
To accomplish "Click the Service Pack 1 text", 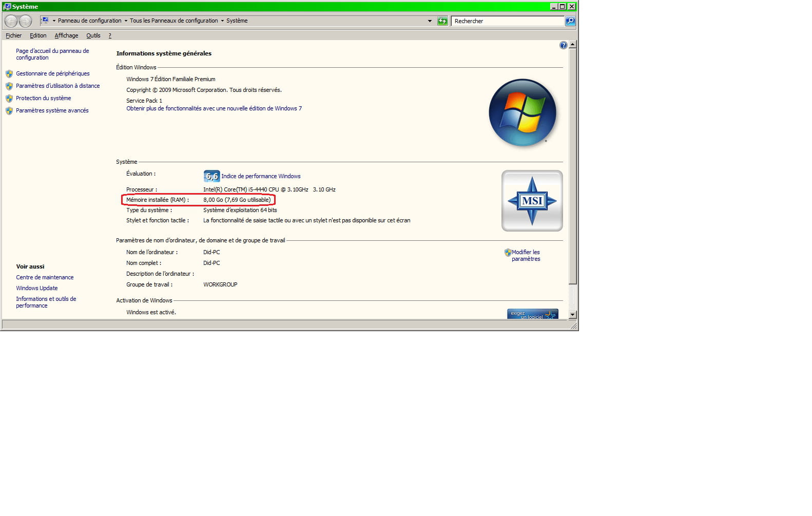I will point(144,101).
